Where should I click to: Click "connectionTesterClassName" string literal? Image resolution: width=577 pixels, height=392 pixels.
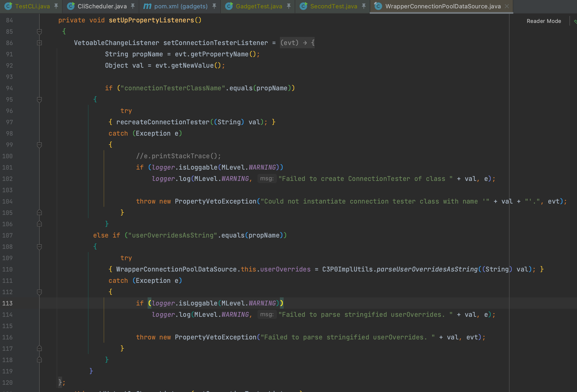[173, 88]
